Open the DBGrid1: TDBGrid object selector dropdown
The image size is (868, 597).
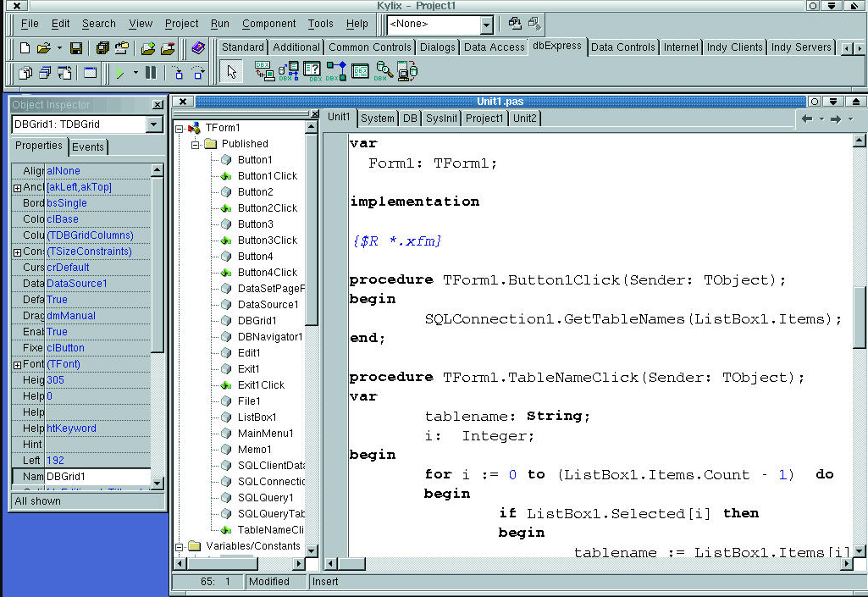pyautogui.click(x=153, y=124)
